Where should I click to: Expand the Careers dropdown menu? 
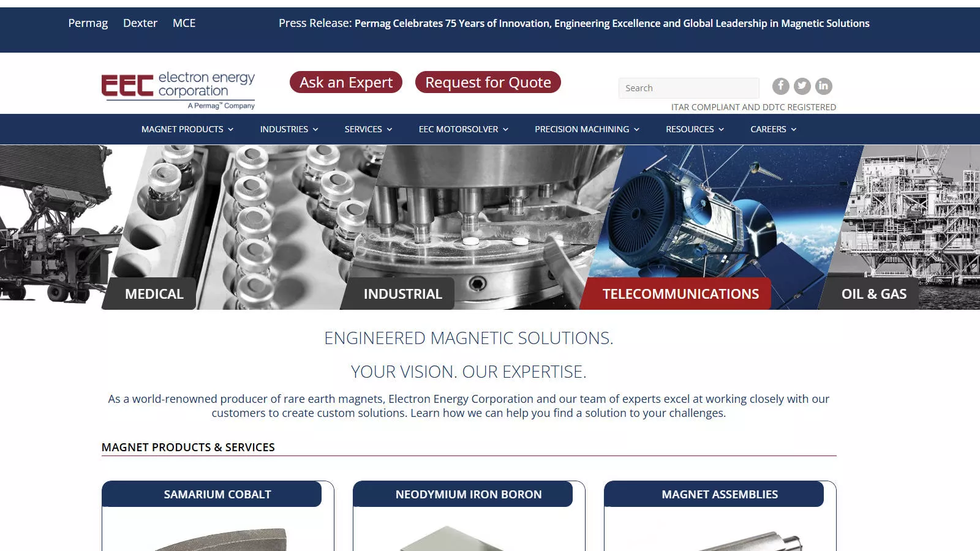[x=774, y=129]
